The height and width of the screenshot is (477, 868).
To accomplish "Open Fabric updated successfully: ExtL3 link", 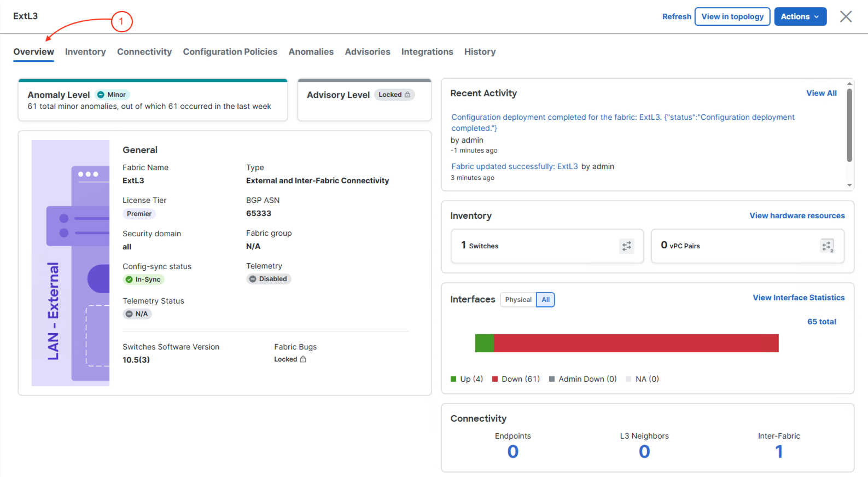I will pyautogui.click(x=515, y=166).
